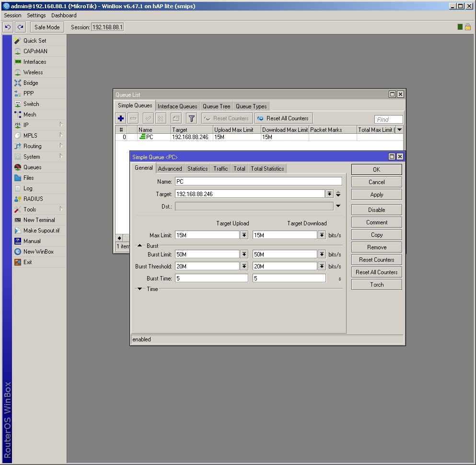Click the queue Name input field
The width and height of the screenshot is (476, 465).
pyautogui.click(x=259, y=182)
